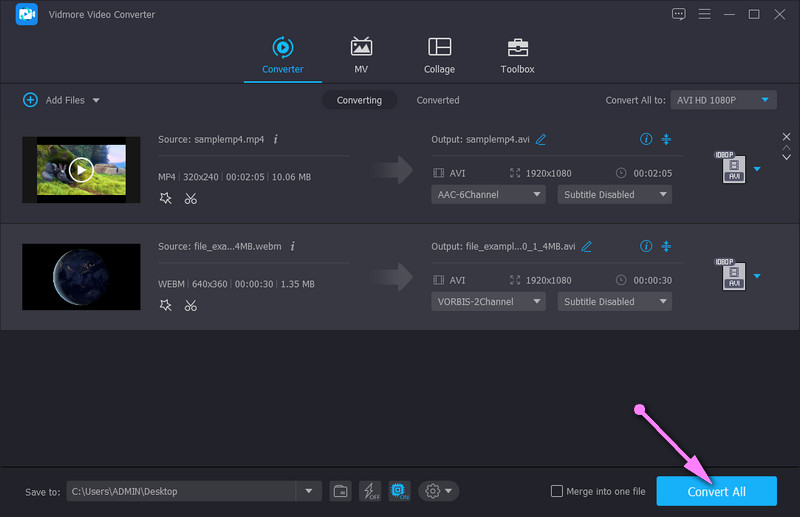Viewport: 800px width, 517px height.
Task: Play the samplemp4.mp4 video thumbnail
Action: pos(80,169)
